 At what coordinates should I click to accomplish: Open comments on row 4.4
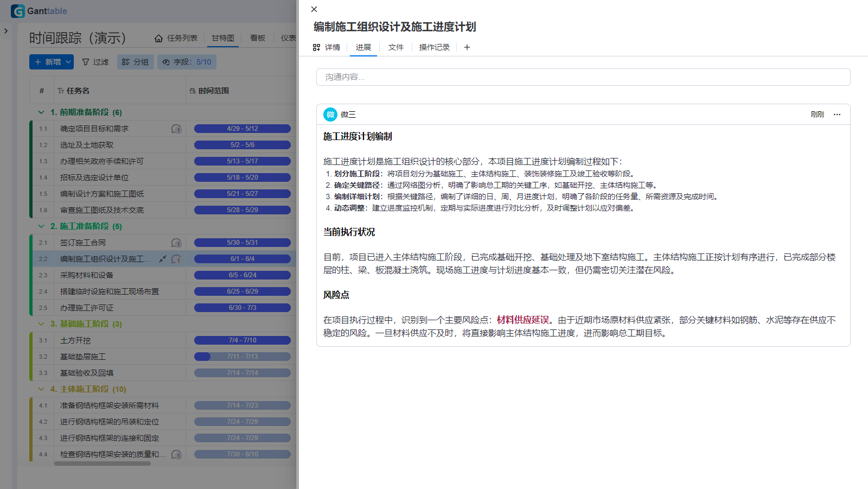176,454
